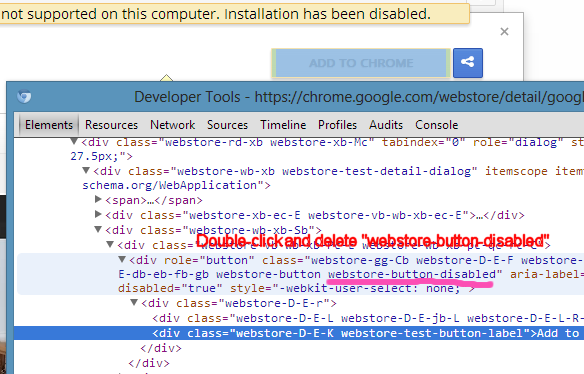Viewport: 584px width, 374px height.
Task: Expand the collapsed span node
Action: pyautogui.click(x=98, y=199)
